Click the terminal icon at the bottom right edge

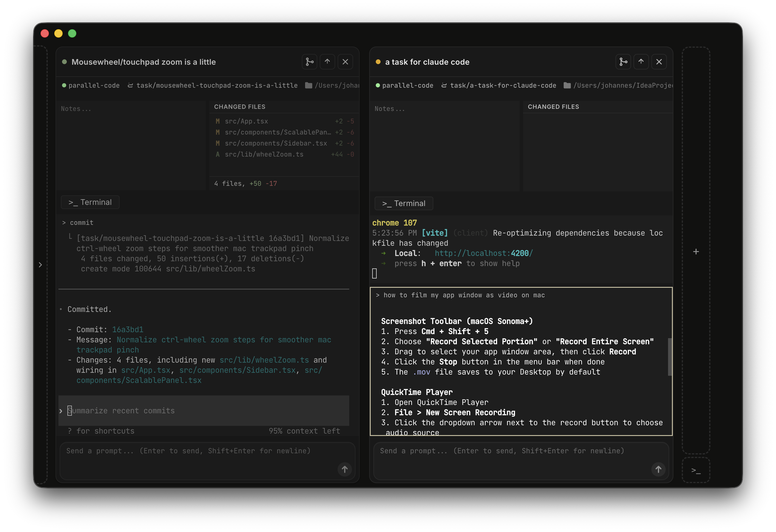click(x=696, y=471)
